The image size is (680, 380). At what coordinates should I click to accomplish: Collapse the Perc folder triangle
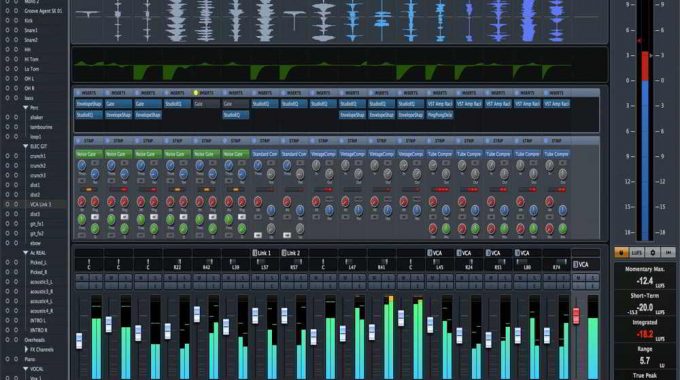click(x=26, y=108)
